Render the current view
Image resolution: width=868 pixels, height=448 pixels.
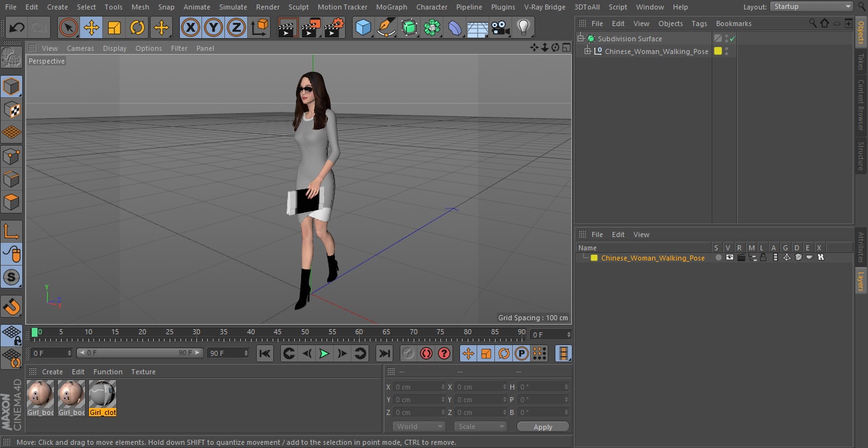coord(288,28)
